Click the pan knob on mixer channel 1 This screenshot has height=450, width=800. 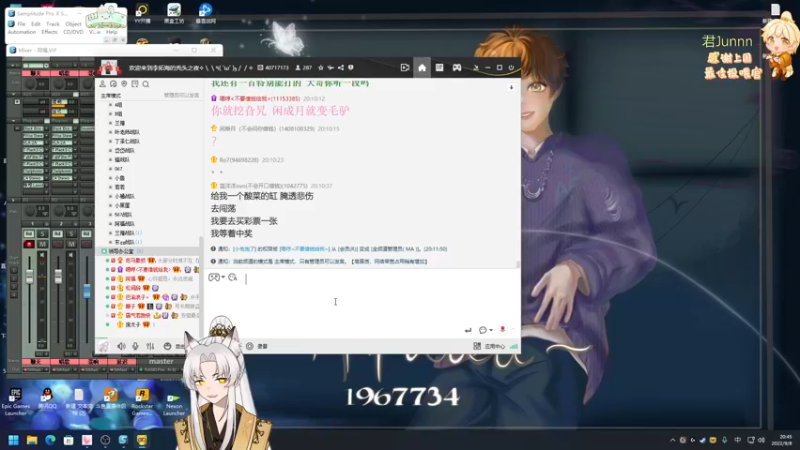point(31,211)
